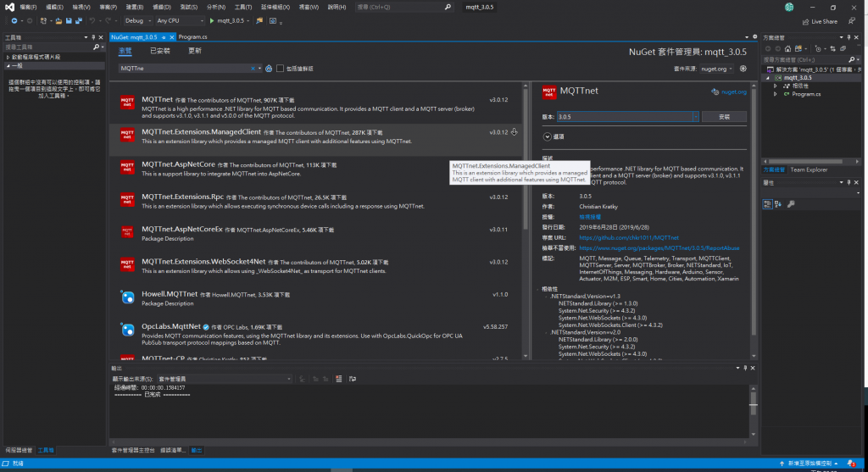868x472 pixels.
Task: Open NuGet package source settings gear
Action: 743,69
